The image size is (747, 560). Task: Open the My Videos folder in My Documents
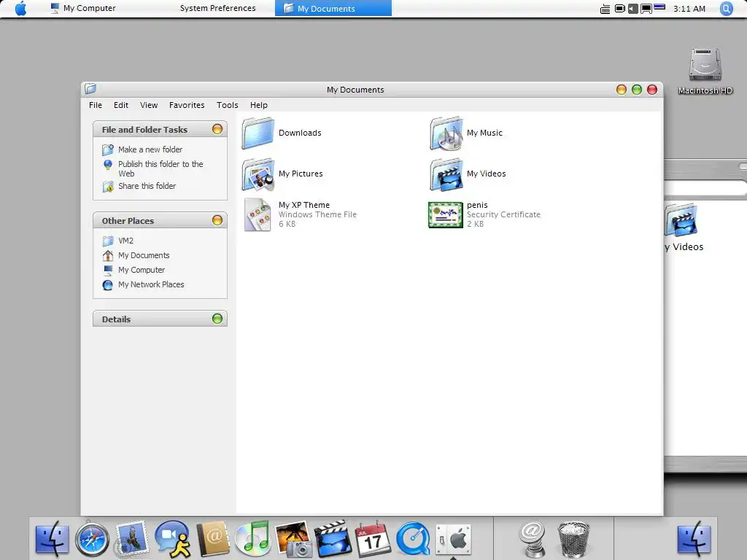[446, 174]
